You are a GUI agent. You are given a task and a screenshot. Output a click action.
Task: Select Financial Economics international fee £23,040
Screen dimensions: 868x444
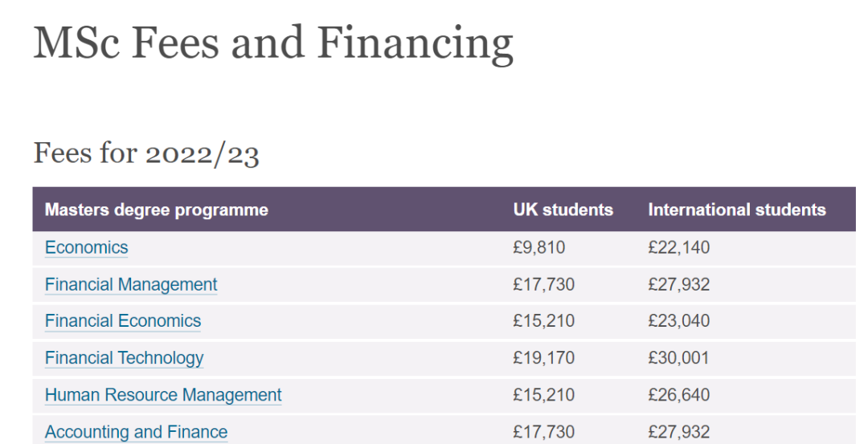(678, 320)
